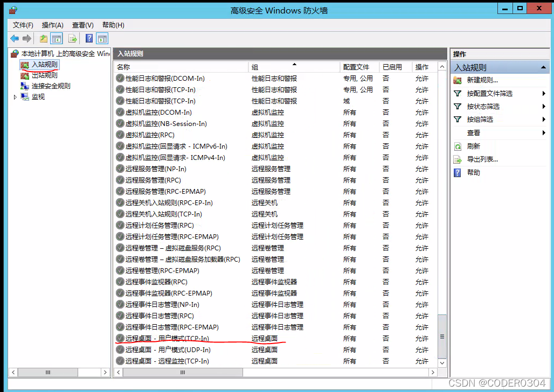Click the 刷新 refresh icon
554x392 pixels.
(x=458, y=146)
